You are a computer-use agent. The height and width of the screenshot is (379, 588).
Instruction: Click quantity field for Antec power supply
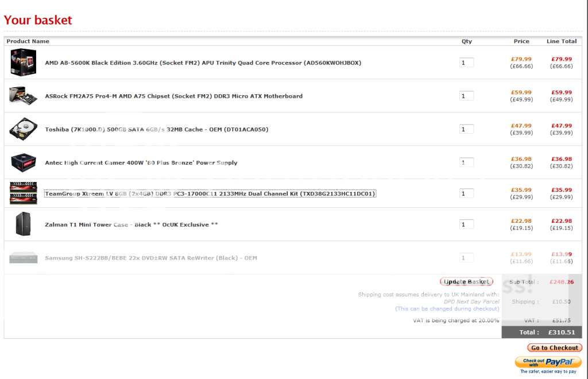pos(466,163)
